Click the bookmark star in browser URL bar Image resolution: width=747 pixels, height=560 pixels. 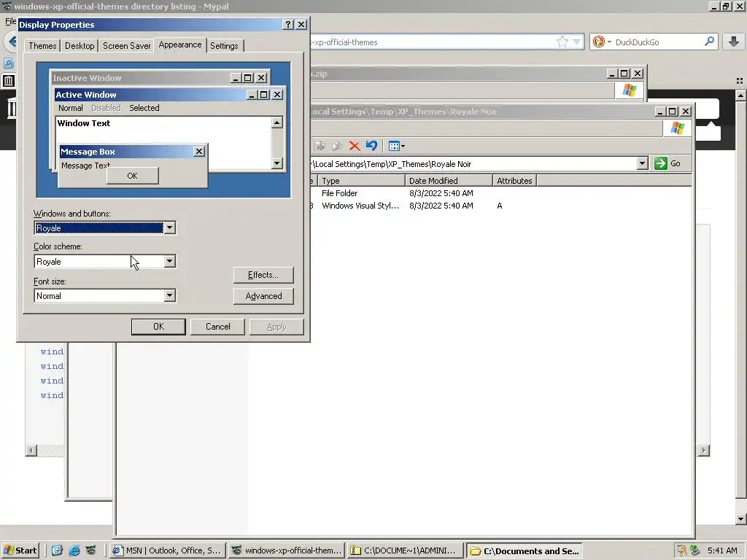562,42
